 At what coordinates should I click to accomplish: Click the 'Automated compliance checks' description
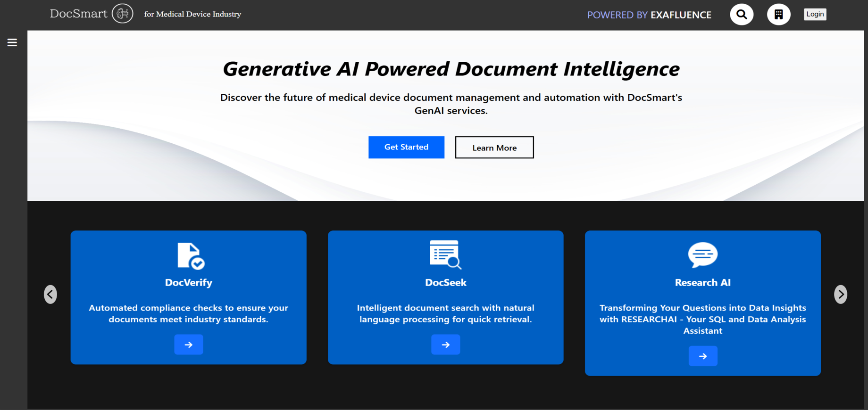pos(189,313)
